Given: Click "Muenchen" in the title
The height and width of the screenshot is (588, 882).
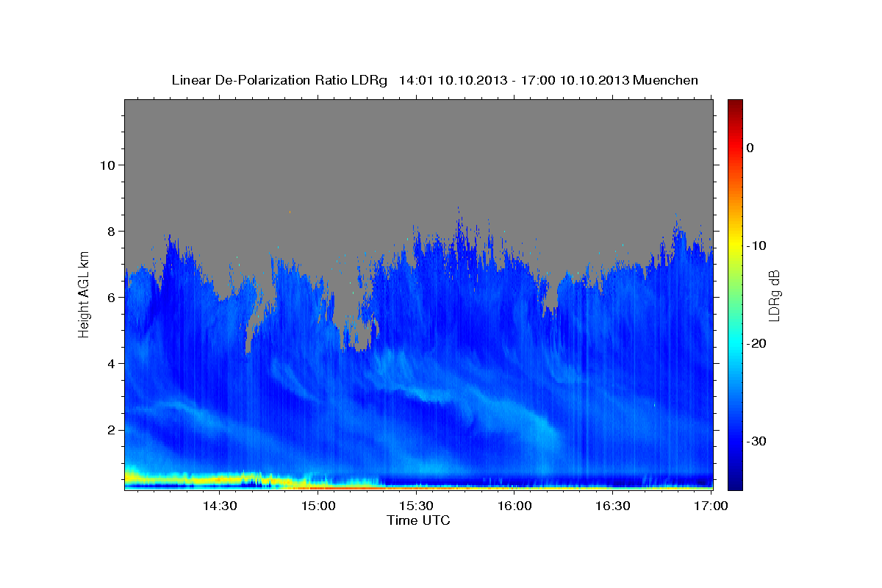Looking at the screenshot, I should pos(666,80).
